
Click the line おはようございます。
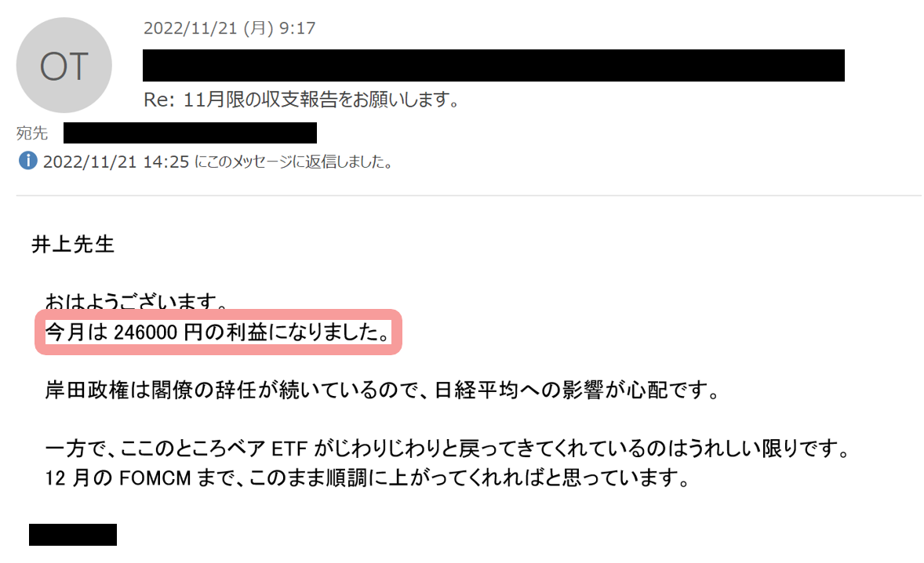136,302
